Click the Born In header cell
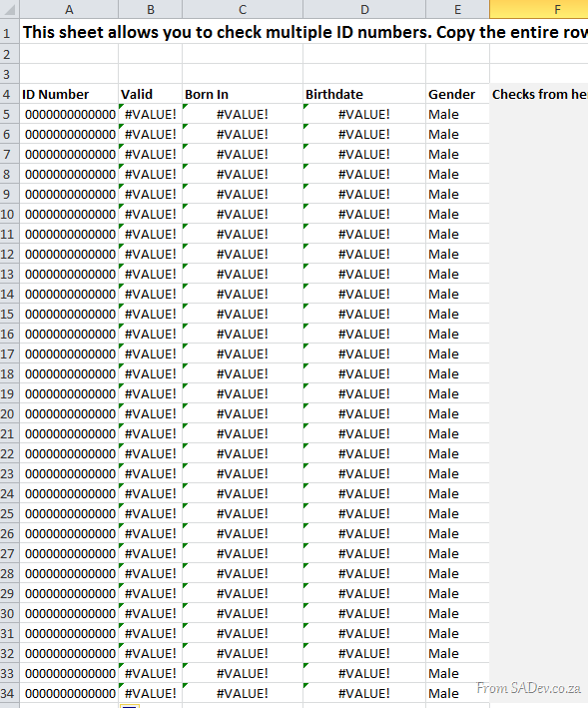The width and height of the screenshot is (588, 708). [x=243, y=94]
